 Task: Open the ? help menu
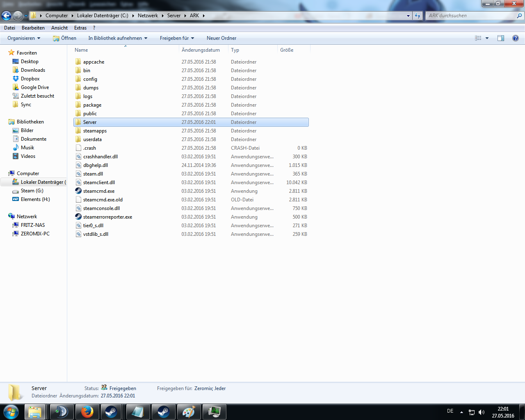point(94,28)
